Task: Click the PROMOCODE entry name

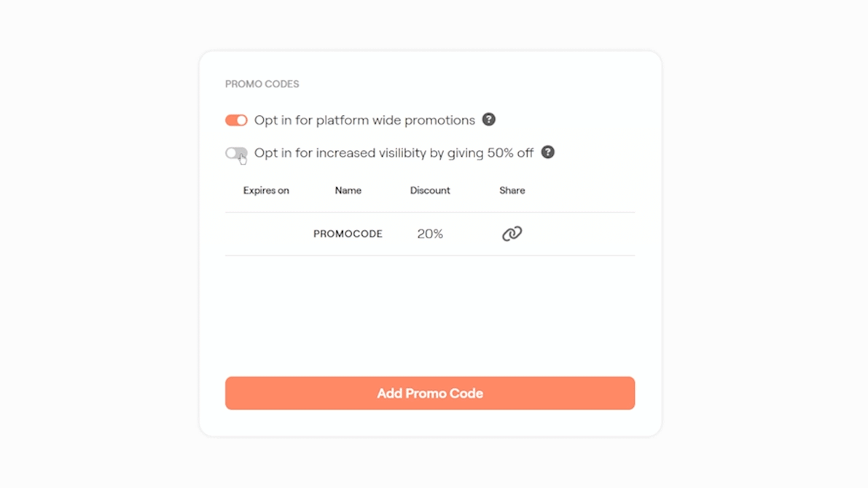Action: click(x=348, y=234)
